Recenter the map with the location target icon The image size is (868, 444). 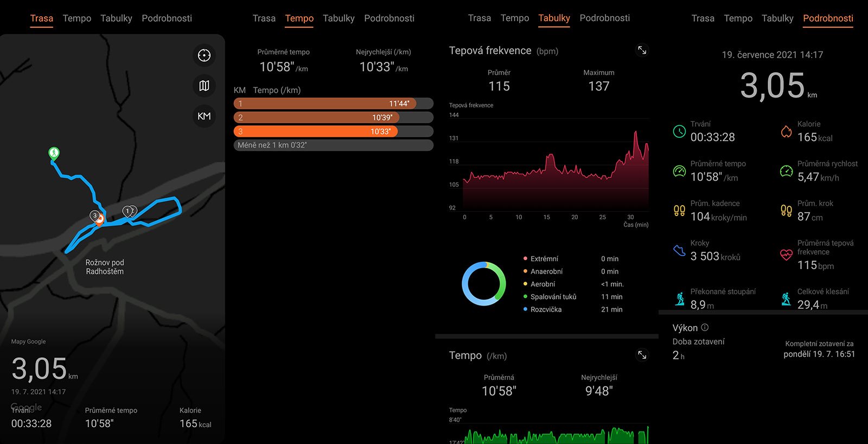[204, 55]
